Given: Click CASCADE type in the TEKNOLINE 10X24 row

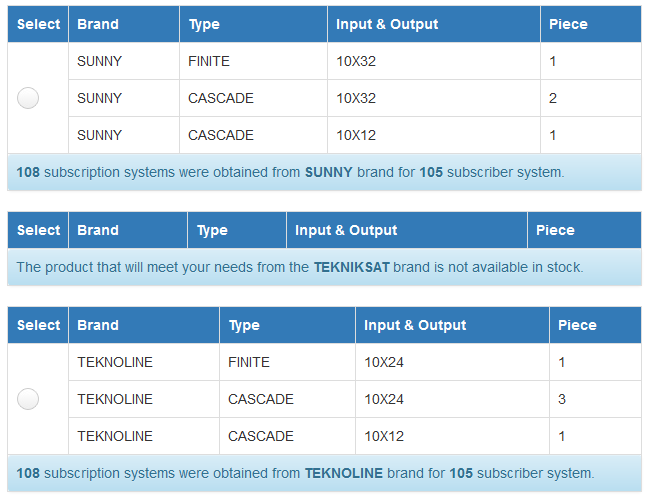Looking at the screenshot, I should 261,399.
